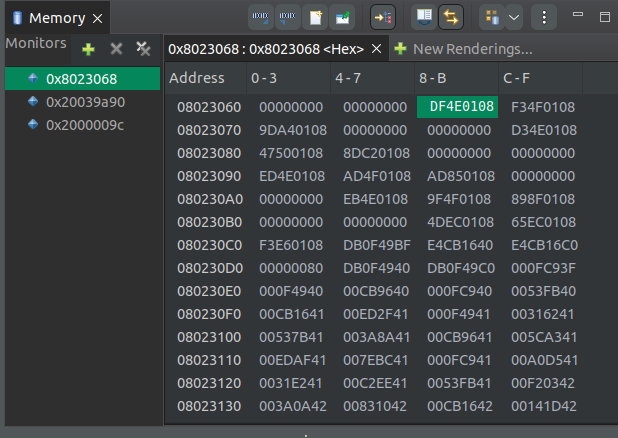Select cell 8DC20108
Viewport: 618px width, 438px height.
coord(376,153)
